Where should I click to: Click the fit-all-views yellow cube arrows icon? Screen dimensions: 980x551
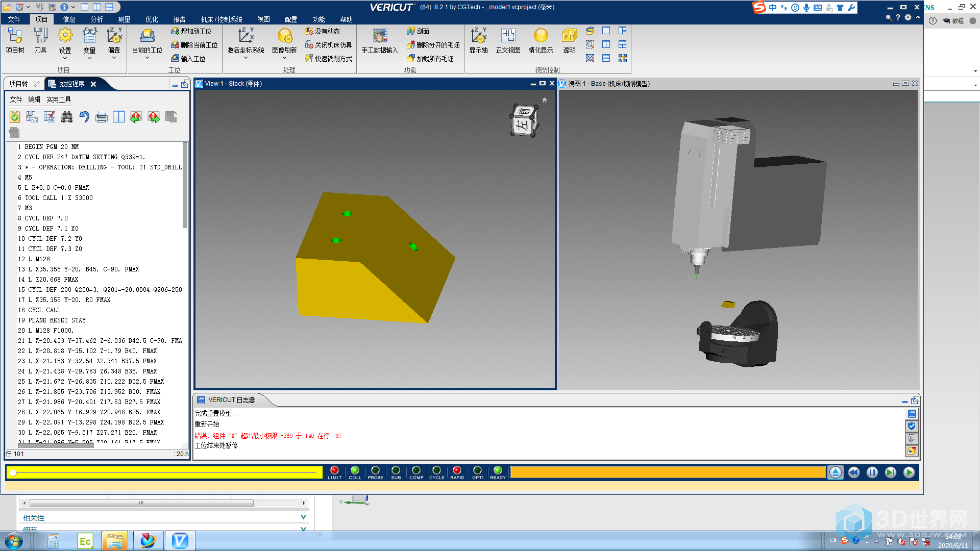tap(623, 58)
